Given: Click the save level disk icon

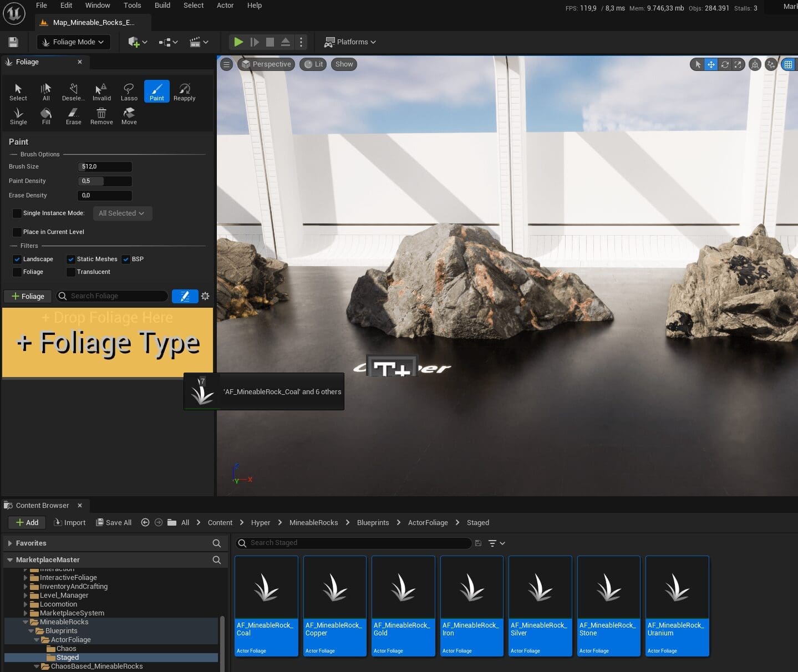Looking at the screenshot, I should pos(13,42).
